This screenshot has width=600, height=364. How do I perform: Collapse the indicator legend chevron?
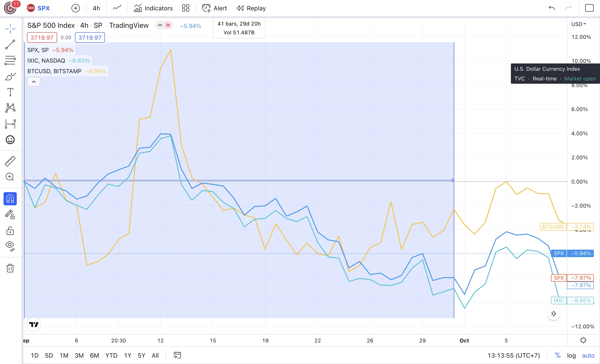click(34, 82)
